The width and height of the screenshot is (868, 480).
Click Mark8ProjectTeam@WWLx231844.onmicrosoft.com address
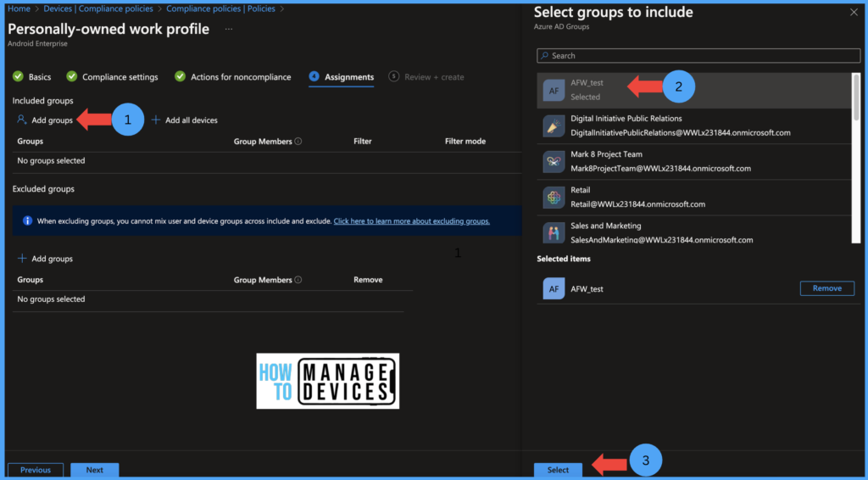tap(661, 168)
